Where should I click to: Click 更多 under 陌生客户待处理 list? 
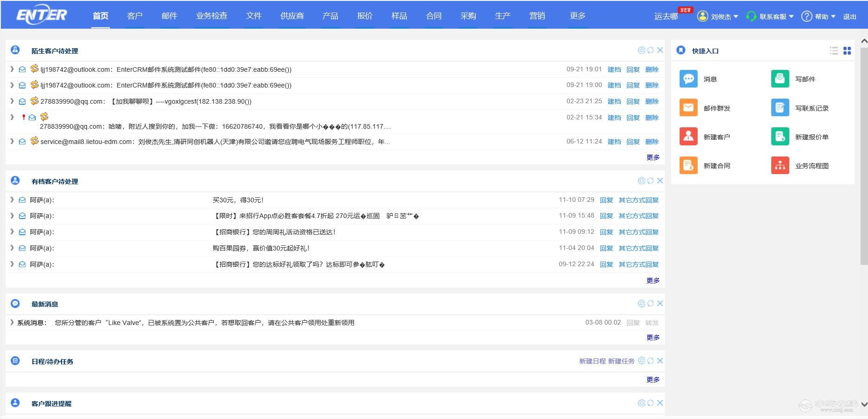pos(653,157)
